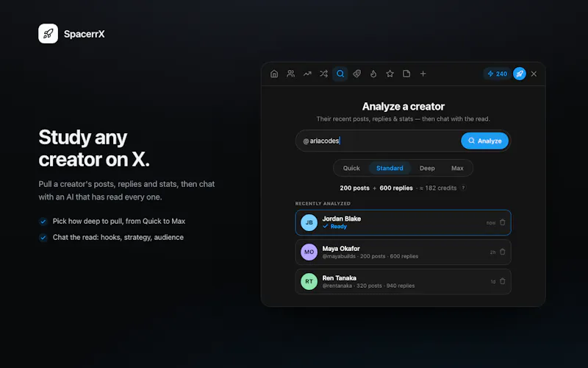This screenshot has width=588, height=368.
Task: Delete the Jordan Blake entry trash icon
Action: click(x=503, y=222)
